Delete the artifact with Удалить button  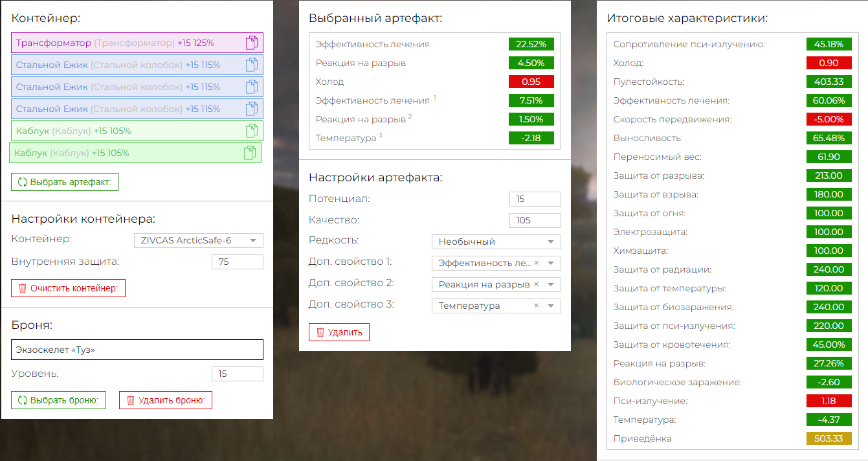pyautogui.click(x=339, y=332)
